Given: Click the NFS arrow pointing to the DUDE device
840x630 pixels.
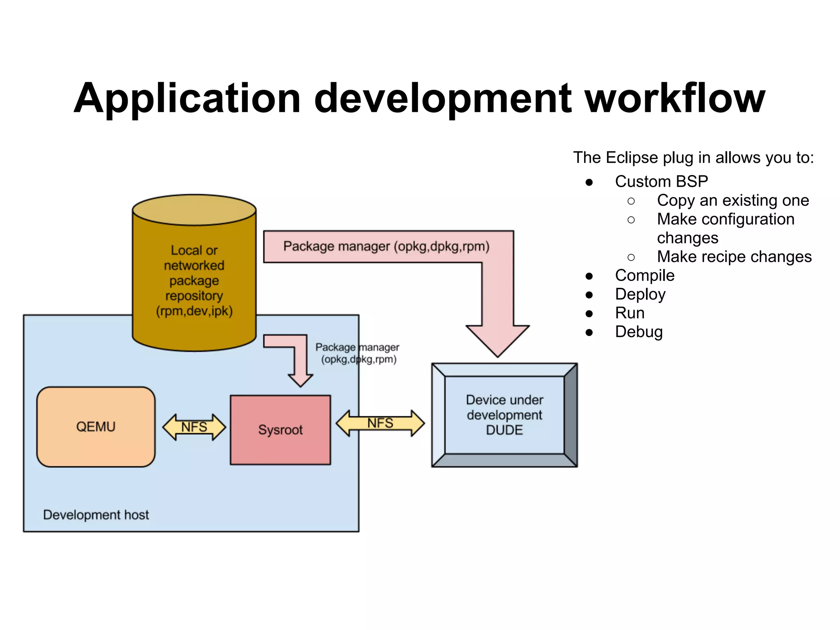Looking at the screenshot, I should (x=380, y=423).
